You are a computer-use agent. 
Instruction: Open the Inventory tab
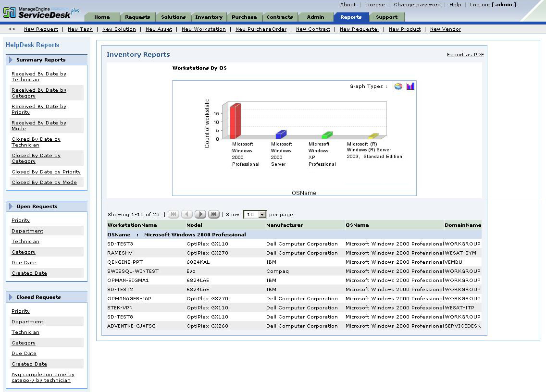tap(209, 17)
